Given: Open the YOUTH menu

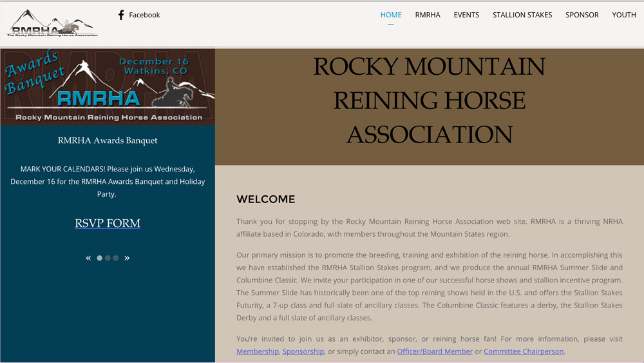Looking at the screenshot, I should [624, 15].
